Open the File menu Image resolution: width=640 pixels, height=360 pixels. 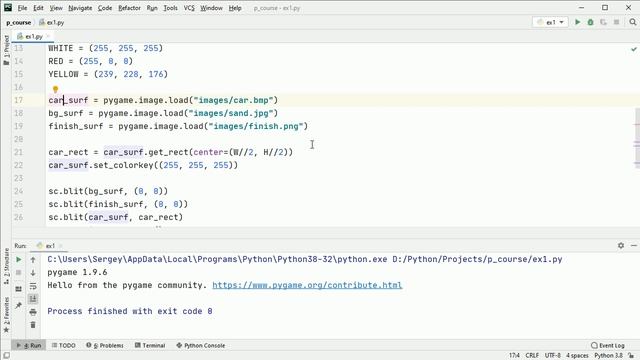(x=22, y=8)
